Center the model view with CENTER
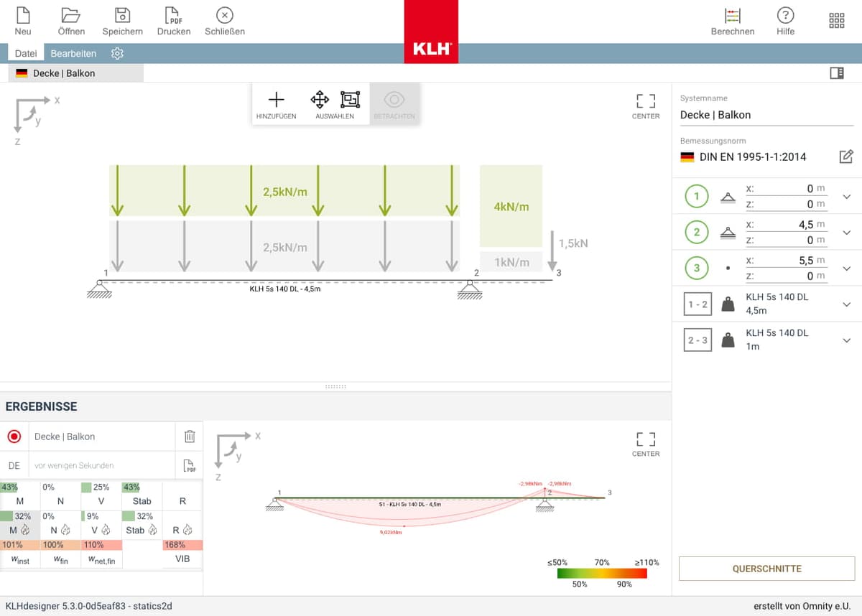This screenshot has height=616, width=862. 645,106
